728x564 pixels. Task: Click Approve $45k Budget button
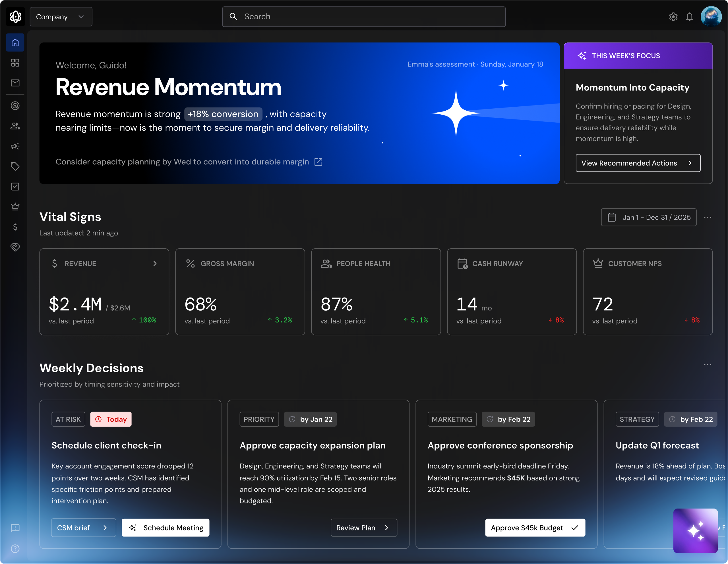535,528
